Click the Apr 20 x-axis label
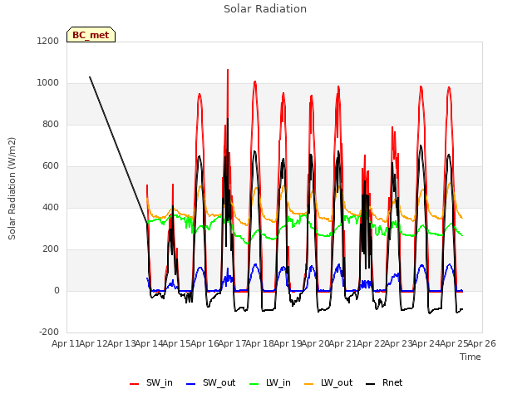 315,343
